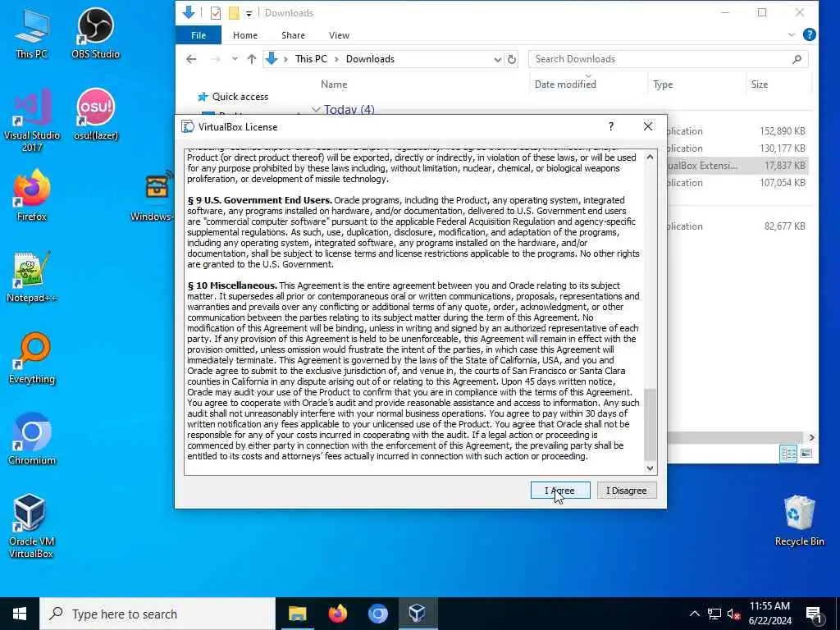Sort by the Date modified column

[565, 84]
